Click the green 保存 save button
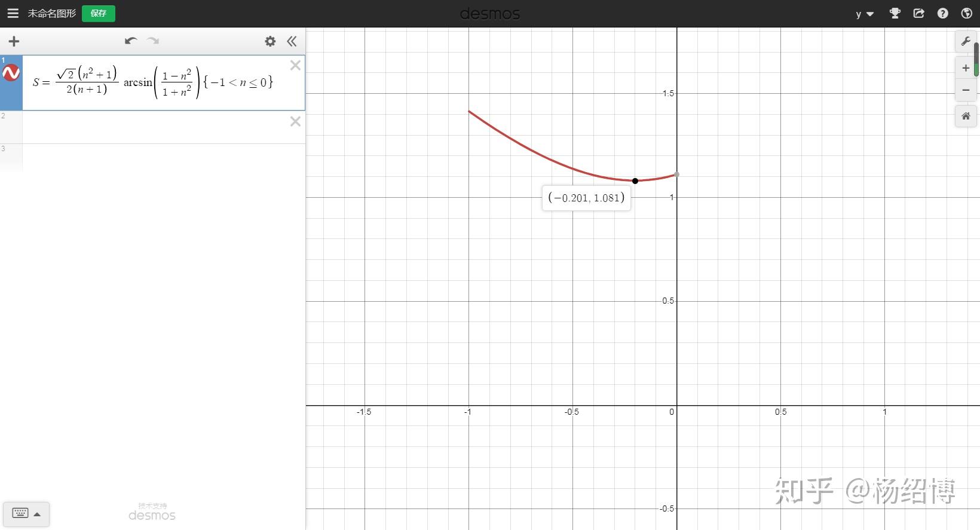Viewport: 980px width, 530px height. click(99, 13)
